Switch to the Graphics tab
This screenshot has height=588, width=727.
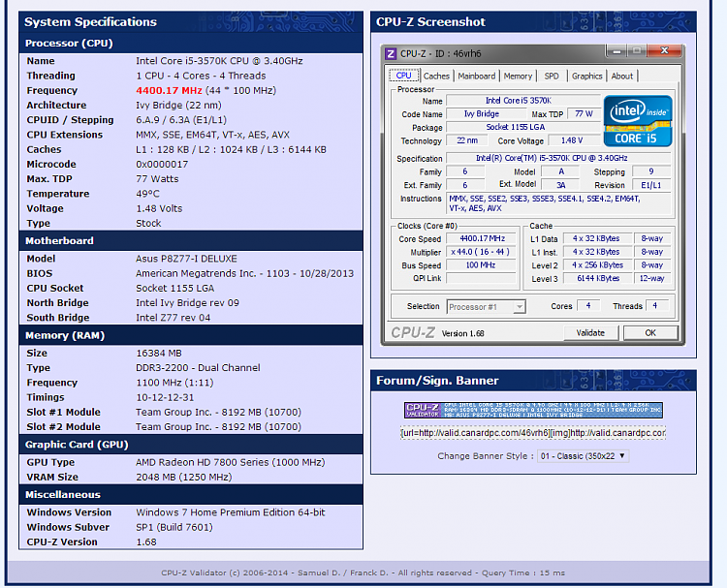point(587,76)
